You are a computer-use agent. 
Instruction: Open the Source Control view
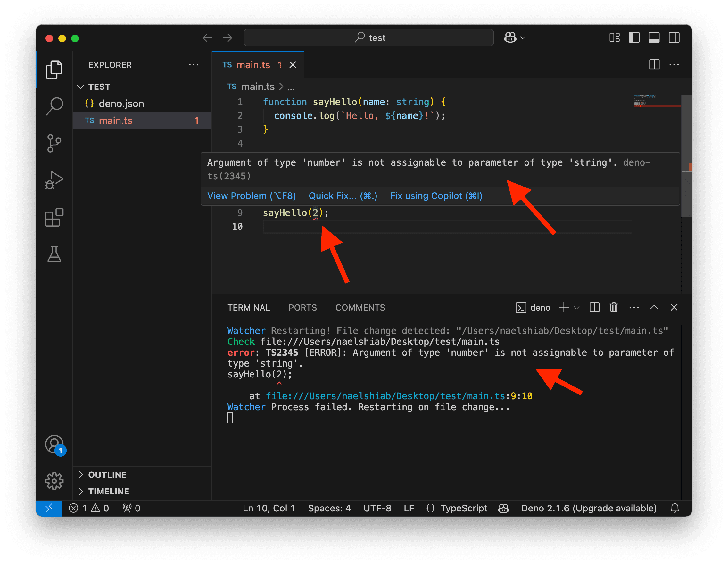[x=54, y=143]
